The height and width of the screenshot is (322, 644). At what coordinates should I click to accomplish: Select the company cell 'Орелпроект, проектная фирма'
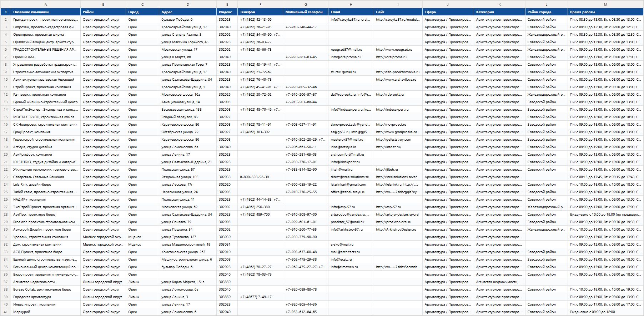click(46, 35)
